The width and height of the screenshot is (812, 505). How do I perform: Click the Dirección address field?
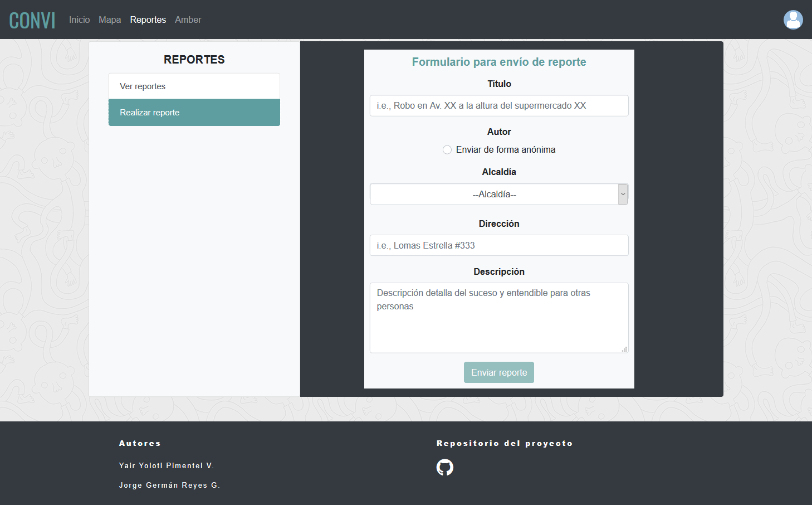coord(499,245)
